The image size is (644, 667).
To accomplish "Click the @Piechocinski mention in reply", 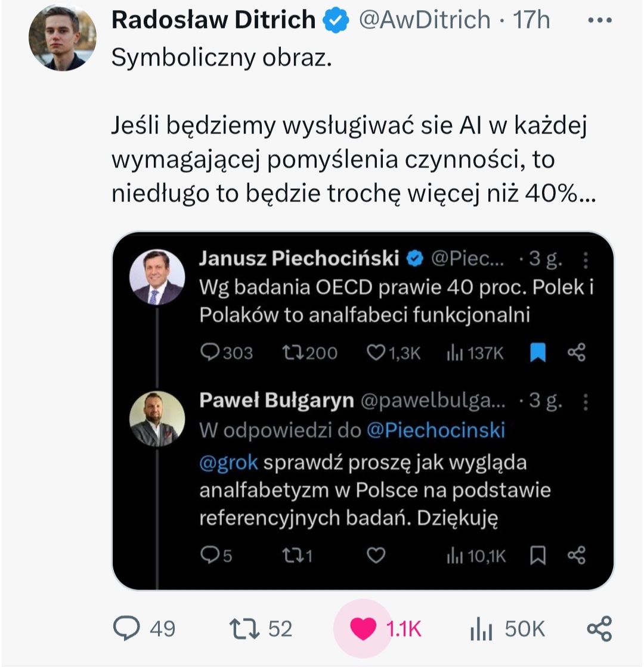I will [x=435, y=430].
